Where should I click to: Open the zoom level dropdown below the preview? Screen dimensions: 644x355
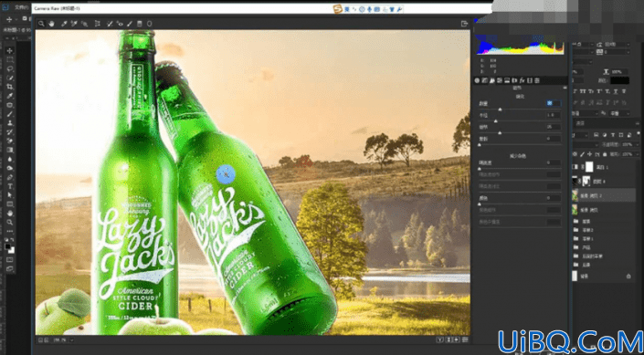(x=71, y=340)
